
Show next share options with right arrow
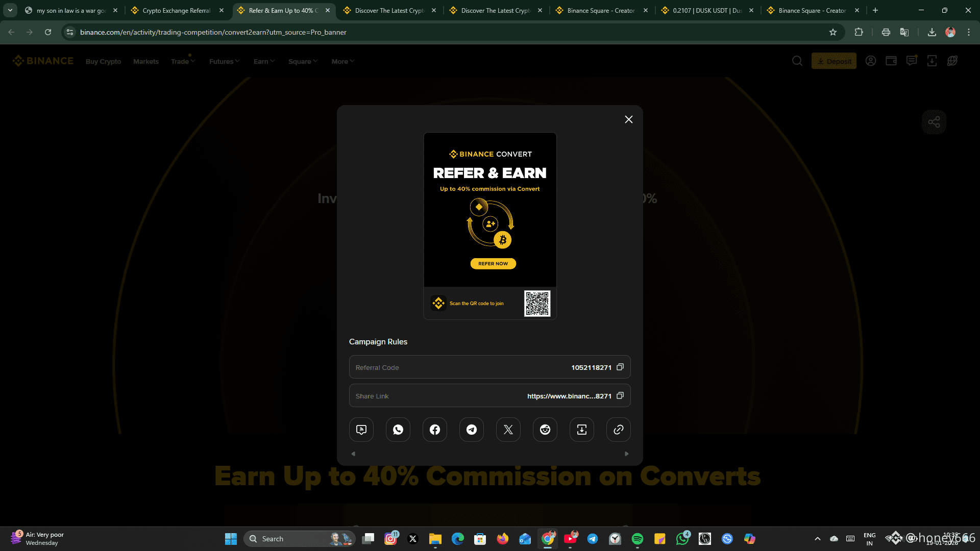point(627,454)
